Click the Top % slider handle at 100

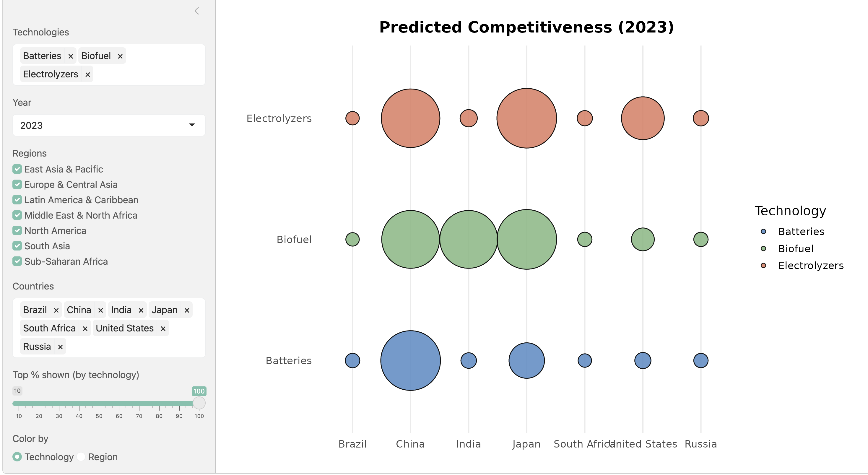click(x=199, y=403)
